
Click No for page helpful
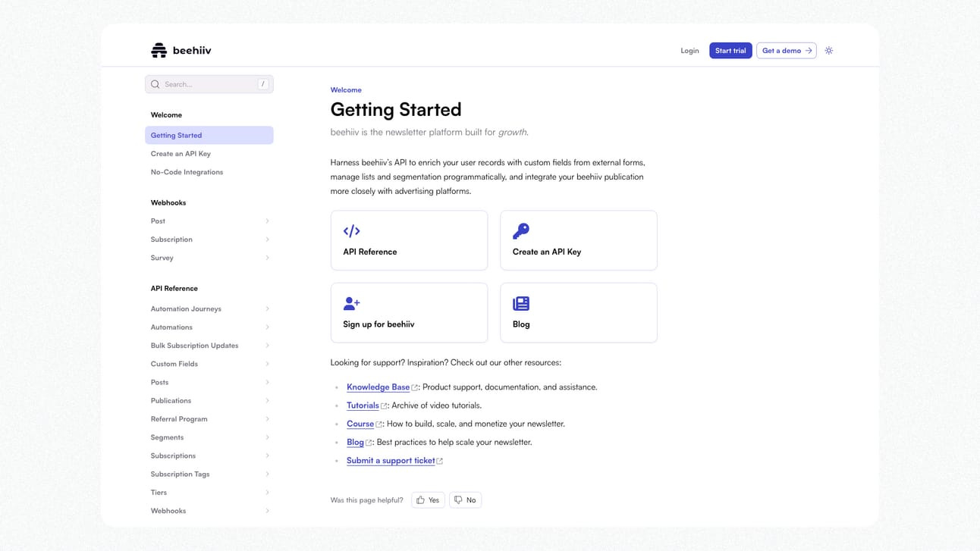pos(465,500)
